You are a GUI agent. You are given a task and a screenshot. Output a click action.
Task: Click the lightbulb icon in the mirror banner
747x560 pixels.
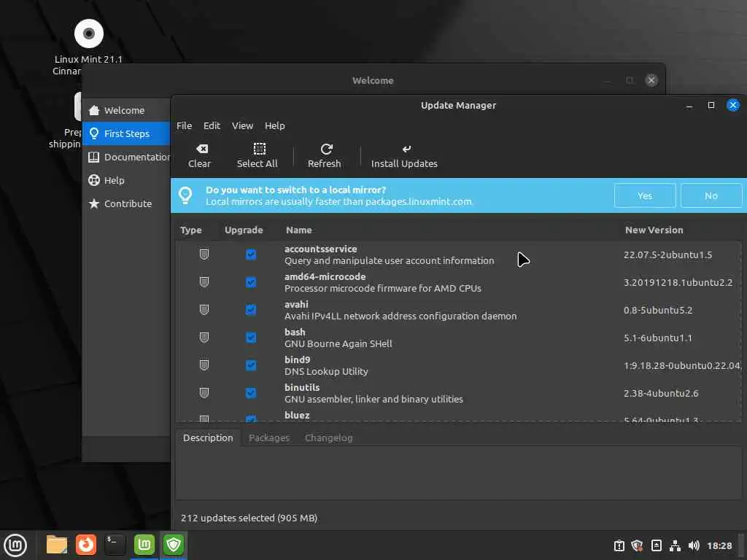185,195
